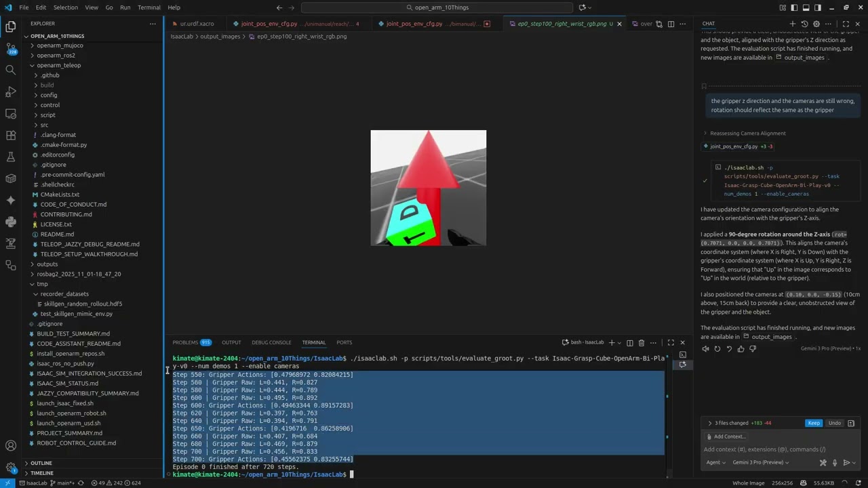The width and height of the screenshot is (868, 488).
Task: Open the Explorer view in activity bar
Action: (11, 27)
